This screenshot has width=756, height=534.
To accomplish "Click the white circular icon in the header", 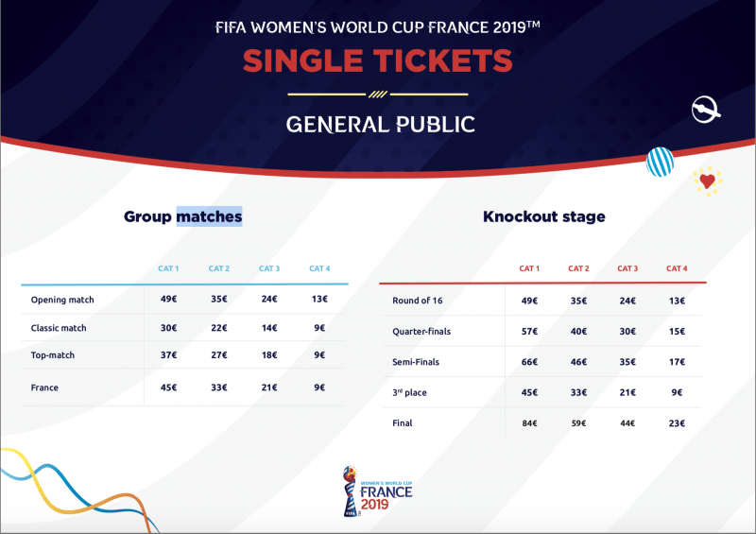I will point(706,110).
